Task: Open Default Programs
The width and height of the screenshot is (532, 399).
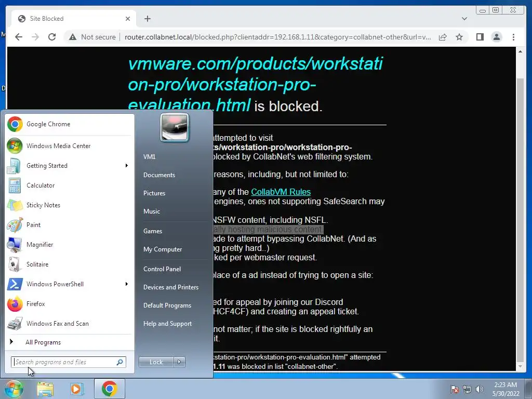Action: click(167, 305)
